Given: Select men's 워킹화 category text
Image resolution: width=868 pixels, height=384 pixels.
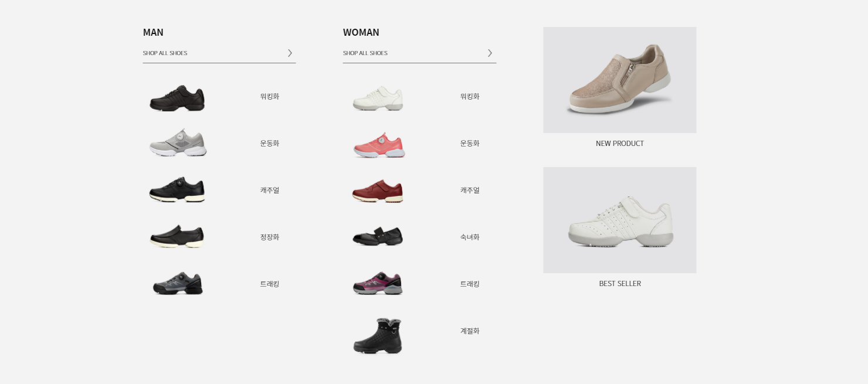Looking at the screenshot, I should [x=270, y=96].
